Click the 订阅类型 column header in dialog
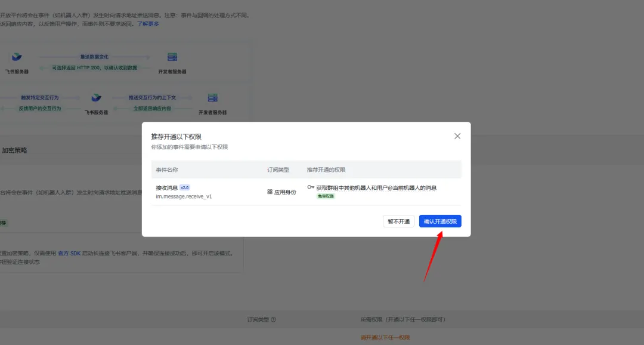 point(278,170)
